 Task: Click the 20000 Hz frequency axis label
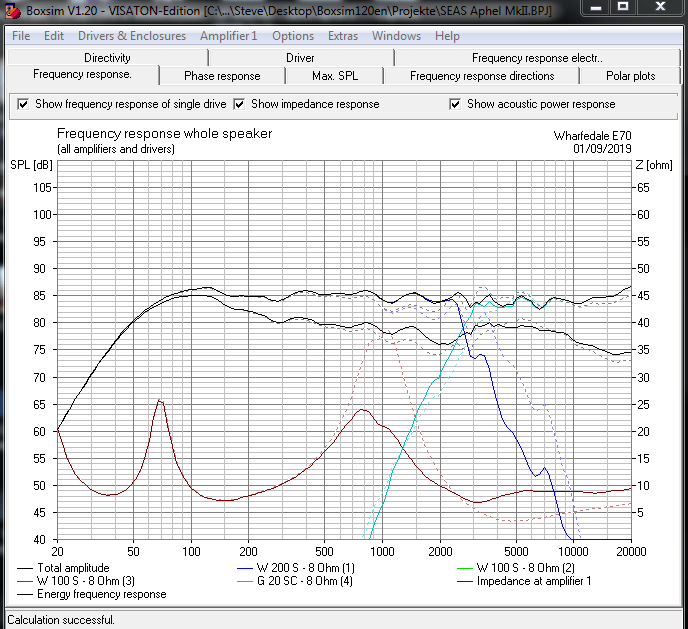[631, 552]
